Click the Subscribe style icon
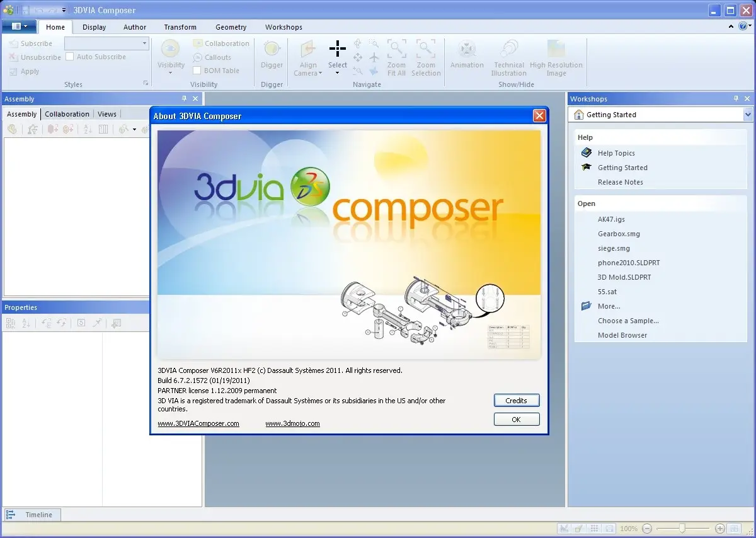This screenshot has height=538, width=756. coord(13,43)
